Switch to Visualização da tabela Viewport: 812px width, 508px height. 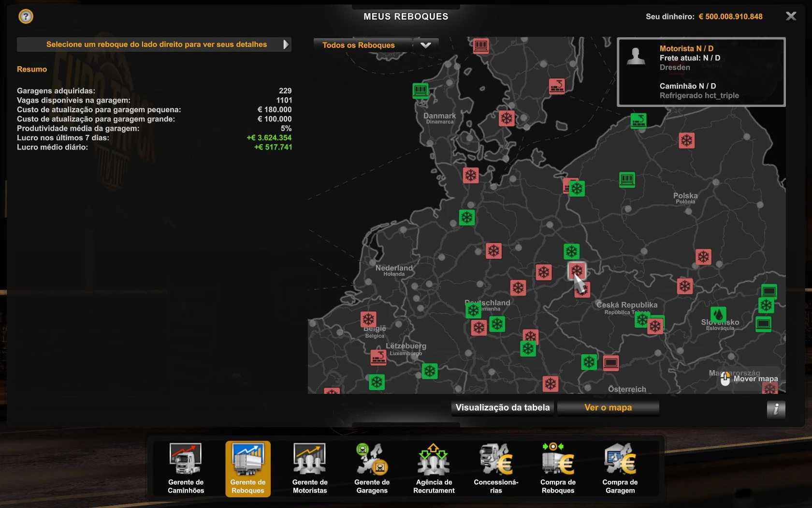(502, 407)
